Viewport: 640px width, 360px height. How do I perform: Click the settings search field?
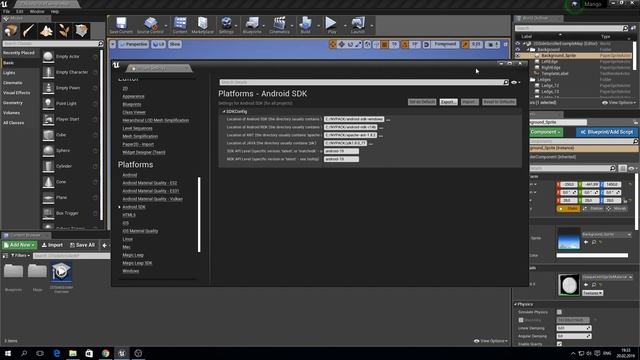point(364,82)
